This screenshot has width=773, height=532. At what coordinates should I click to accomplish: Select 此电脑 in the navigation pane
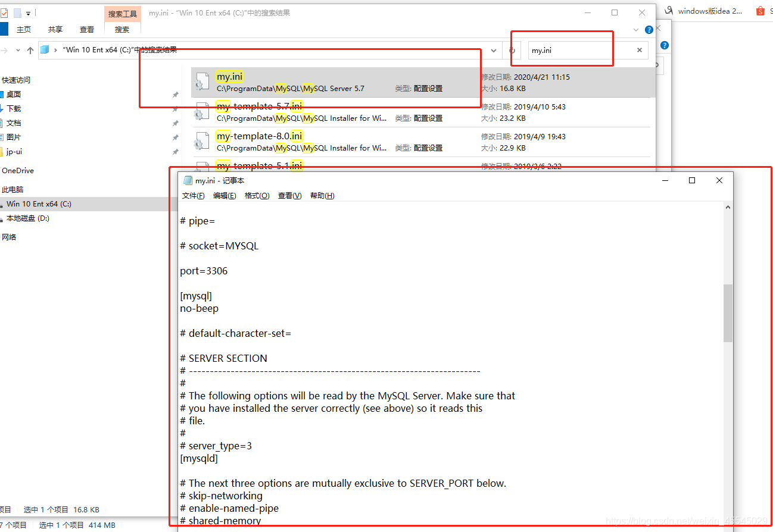click(x=13, y=189)
